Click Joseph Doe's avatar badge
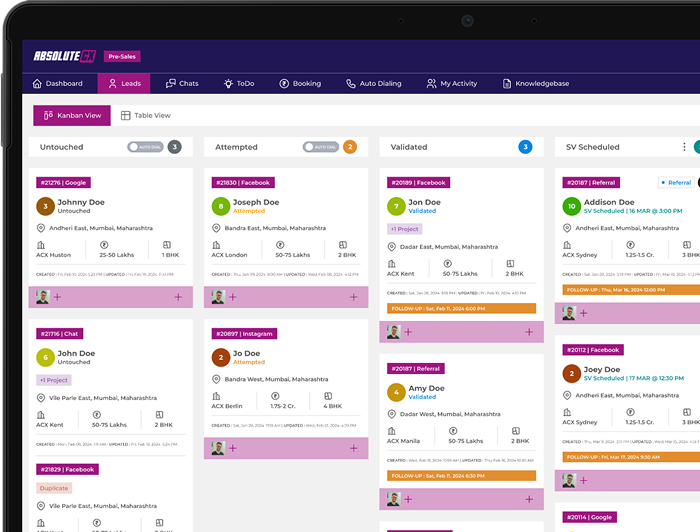The image size is (700, 532). pos(221,206)
